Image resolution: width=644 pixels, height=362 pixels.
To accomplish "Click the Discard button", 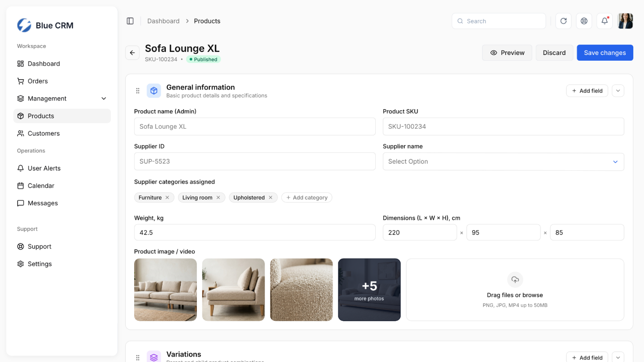I will [x=554, y=53].
